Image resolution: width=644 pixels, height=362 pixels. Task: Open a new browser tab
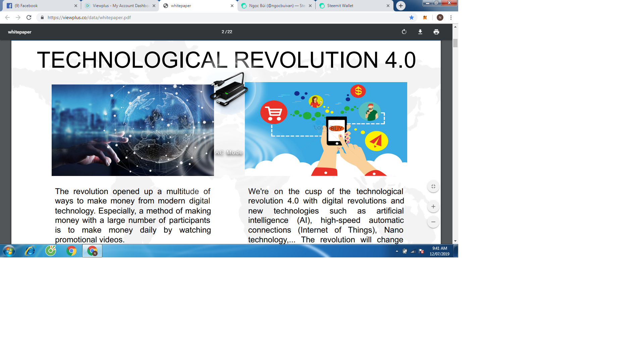point(400,6)
